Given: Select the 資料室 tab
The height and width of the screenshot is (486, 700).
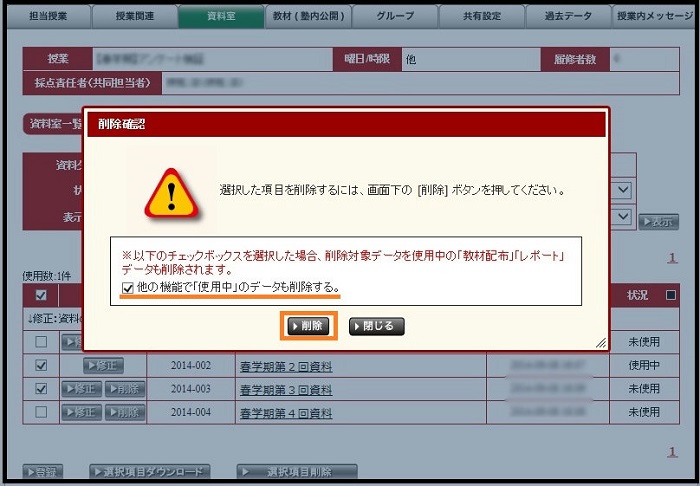Looking at the screenshot, I should click(221, 16).
